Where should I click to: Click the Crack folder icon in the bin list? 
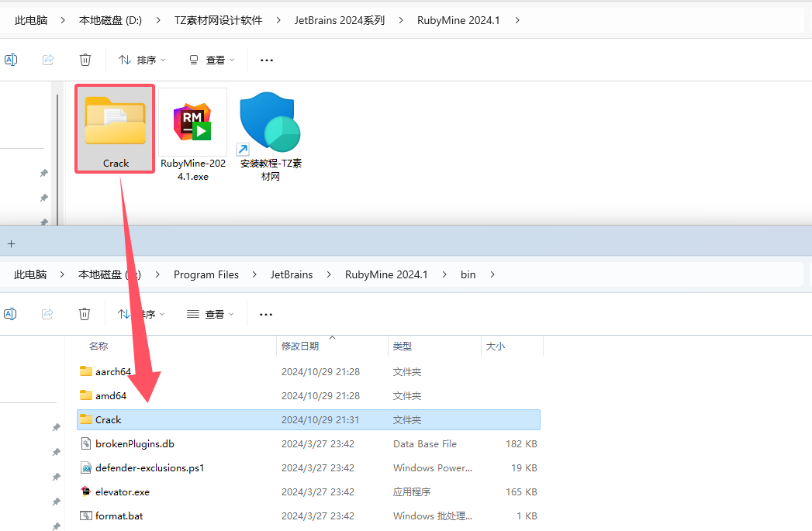click(x=86, y=419)
